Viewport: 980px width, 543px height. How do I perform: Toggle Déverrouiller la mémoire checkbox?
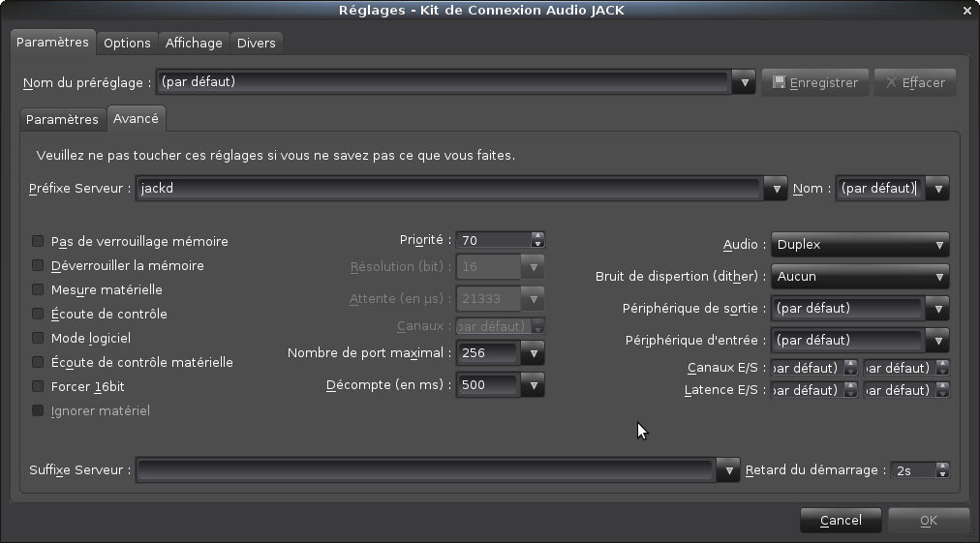(38, 265)
